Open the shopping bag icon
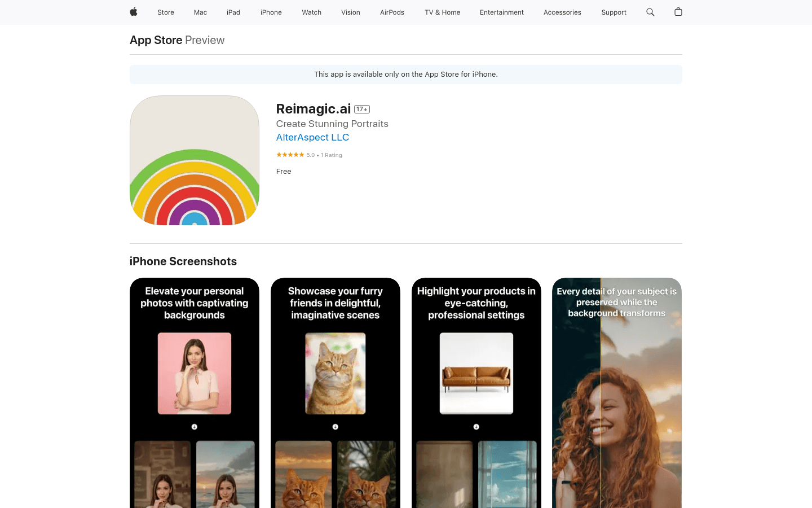This screenshot has height=508, width=812. coord(678,12)
